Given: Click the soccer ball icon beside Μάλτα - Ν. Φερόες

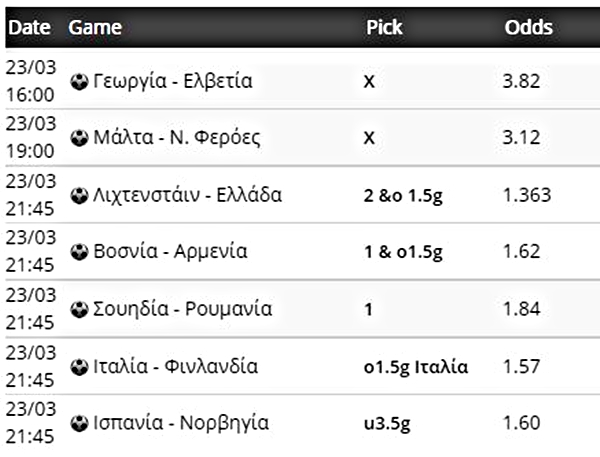Looking at the screenshot, I should click(x=79, y=139).
